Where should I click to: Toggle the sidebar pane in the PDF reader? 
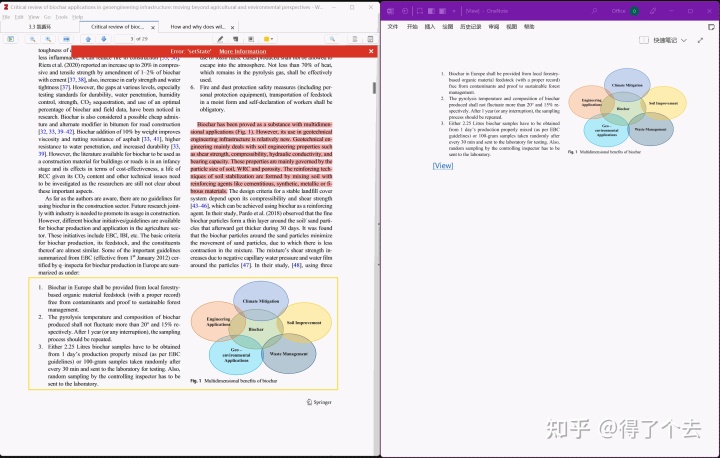click(x=11, y=39)
